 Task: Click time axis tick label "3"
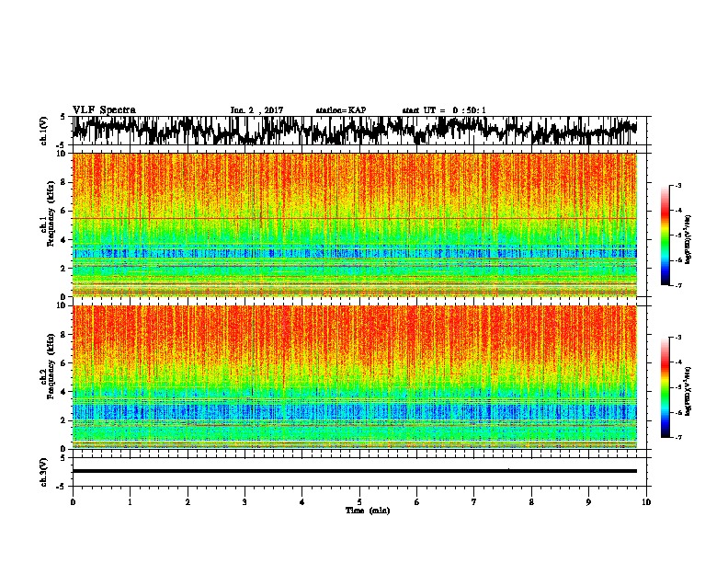tap(245, 502)
